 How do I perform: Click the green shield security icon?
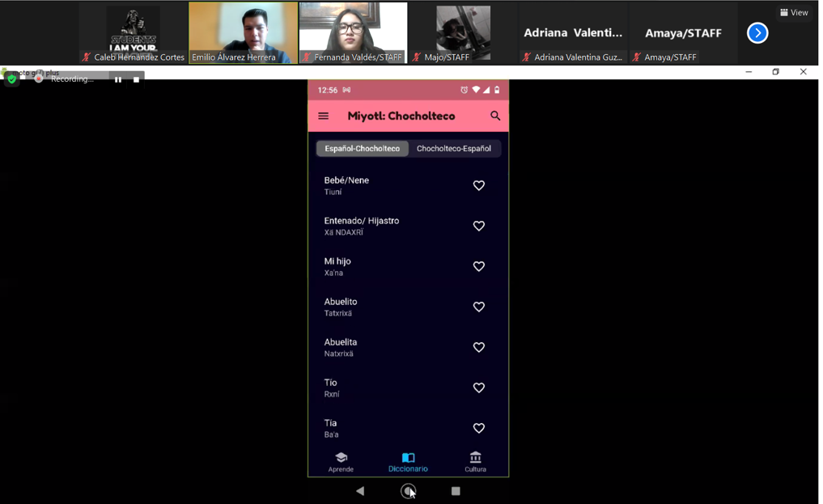coord(12,79)
